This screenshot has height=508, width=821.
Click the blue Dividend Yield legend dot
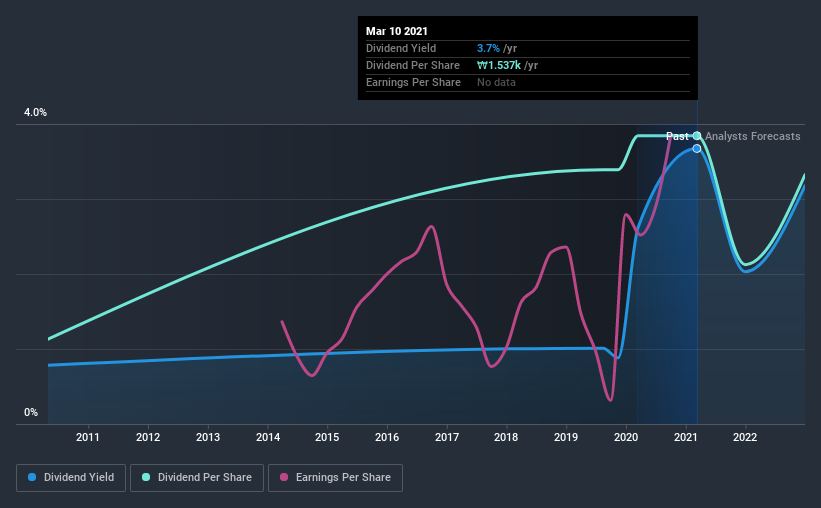pos(32,477)
